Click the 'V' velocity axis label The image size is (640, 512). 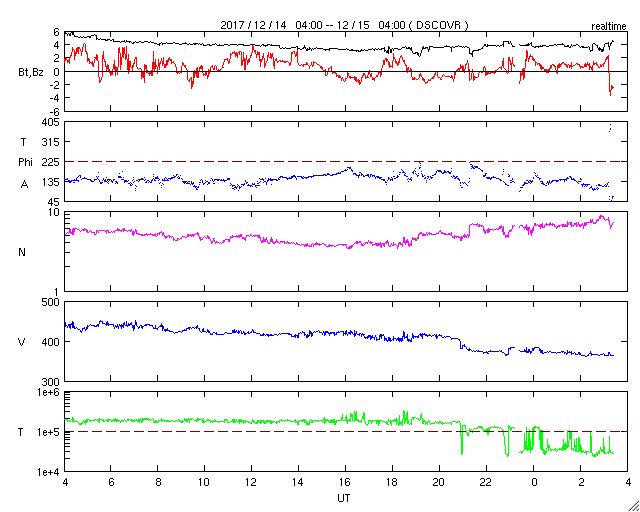tap(22, 342)
